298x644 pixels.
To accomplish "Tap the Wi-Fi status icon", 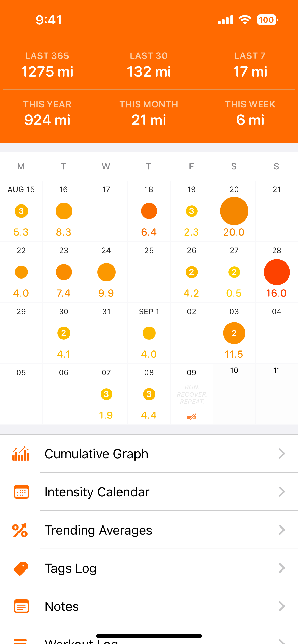I will [x=245, y=20].
